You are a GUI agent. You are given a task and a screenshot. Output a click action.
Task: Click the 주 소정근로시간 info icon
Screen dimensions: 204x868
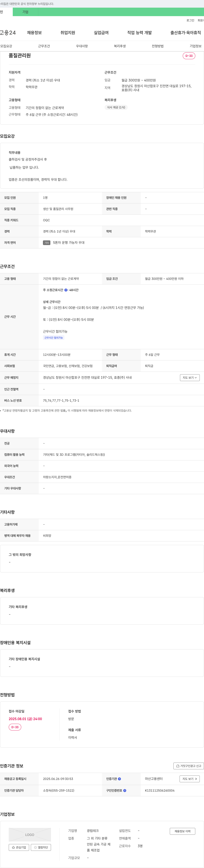[66, 290]
